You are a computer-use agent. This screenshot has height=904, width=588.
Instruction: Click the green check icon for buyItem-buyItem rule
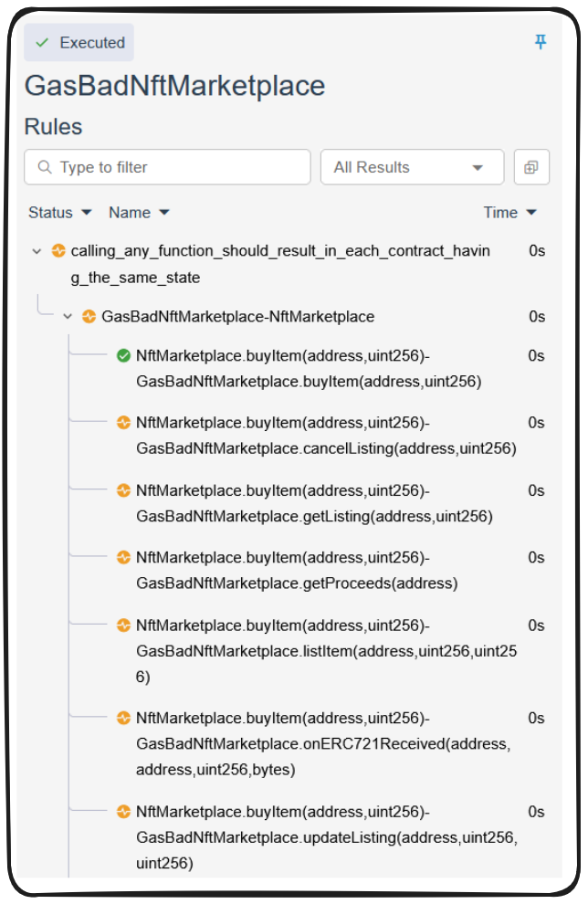pos(123,355)
